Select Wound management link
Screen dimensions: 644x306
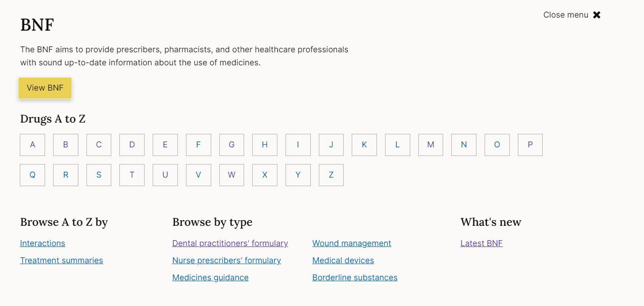(x=352, y=243)
